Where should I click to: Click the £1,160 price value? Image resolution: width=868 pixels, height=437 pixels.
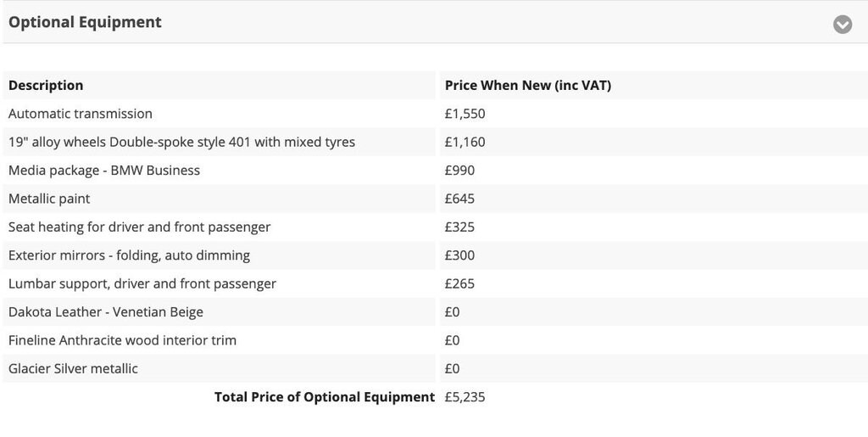(465, 142)
